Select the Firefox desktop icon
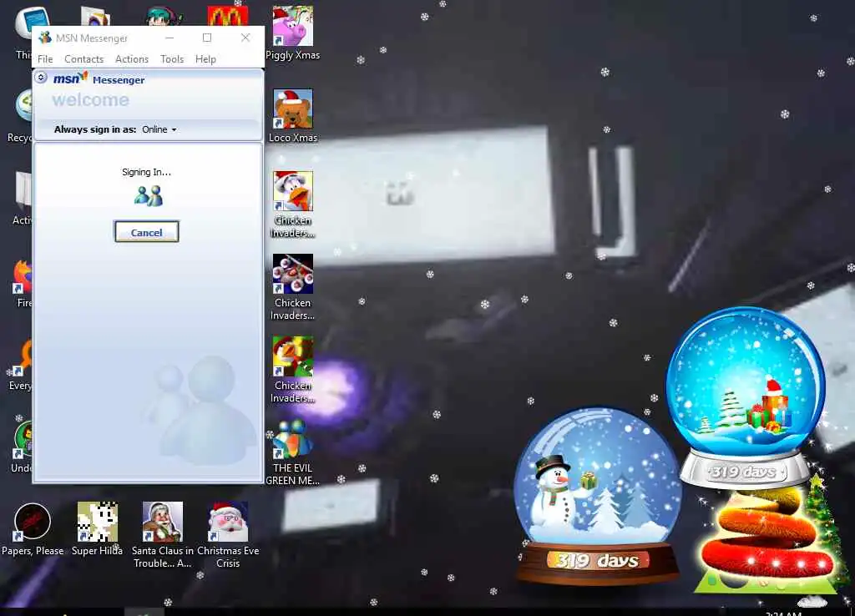Screen dimensions: 855x616 (24, 285)
